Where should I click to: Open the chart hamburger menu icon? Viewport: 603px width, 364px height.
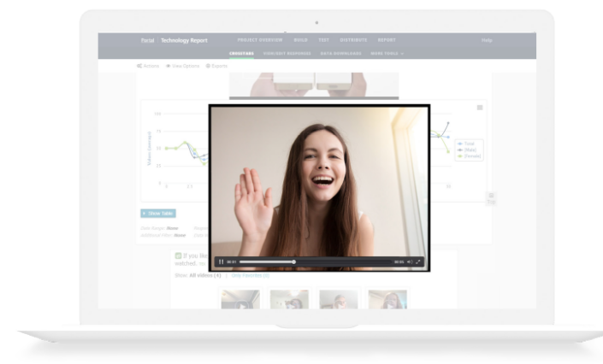click(480, 108)
